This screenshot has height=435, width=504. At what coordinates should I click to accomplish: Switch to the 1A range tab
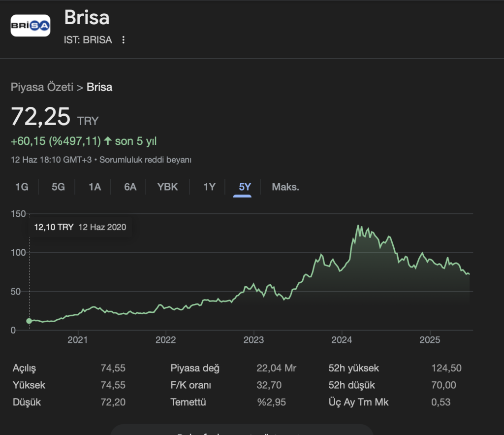point(95,187)
